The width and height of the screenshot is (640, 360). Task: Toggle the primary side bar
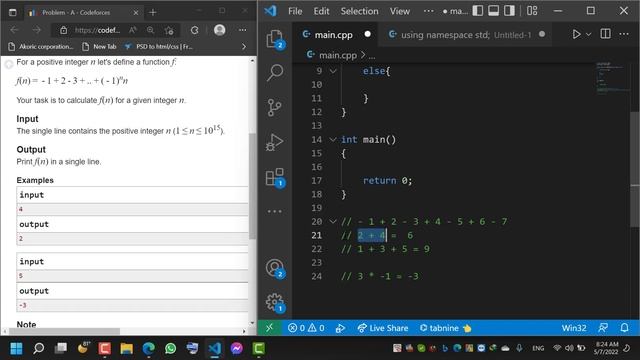point(478,11)
